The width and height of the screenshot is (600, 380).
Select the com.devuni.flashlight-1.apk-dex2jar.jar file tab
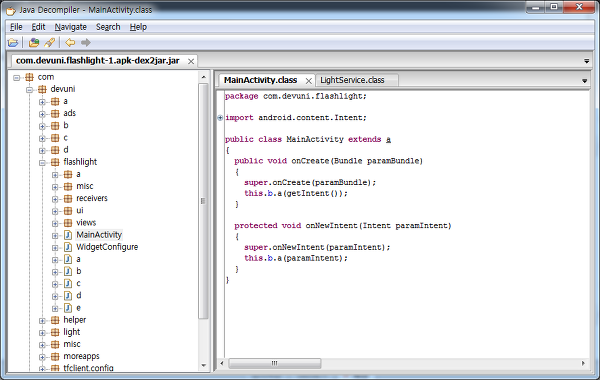point(98,60)
